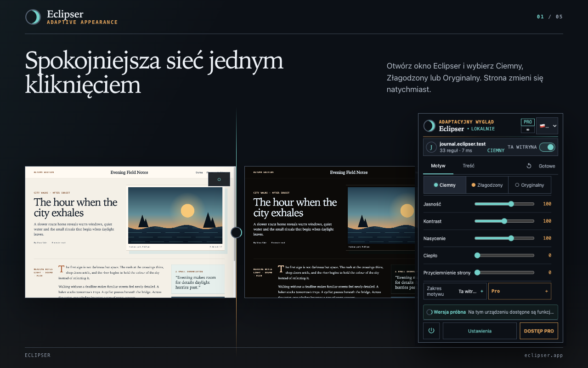Screen dimensions: 588x368
Task: Toggle the Ta witryna switch off
Action: point(547,147)
